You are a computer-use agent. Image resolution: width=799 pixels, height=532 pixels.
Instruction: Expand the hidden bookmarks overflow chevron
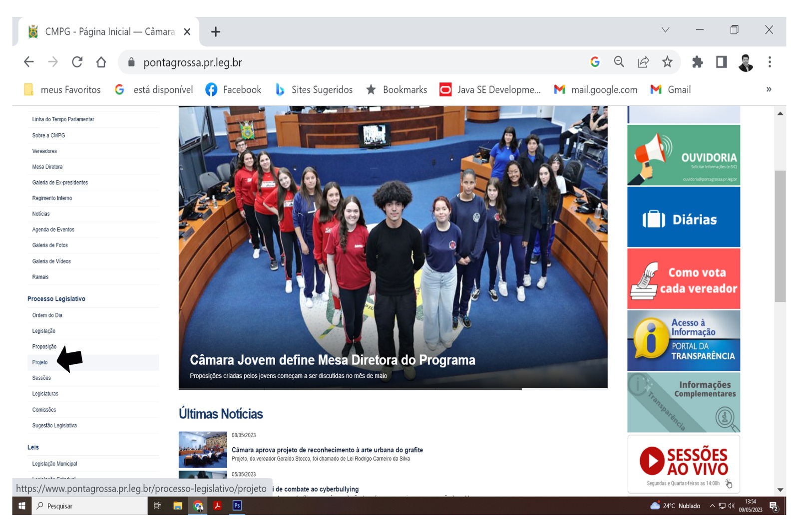click(769, 89)
